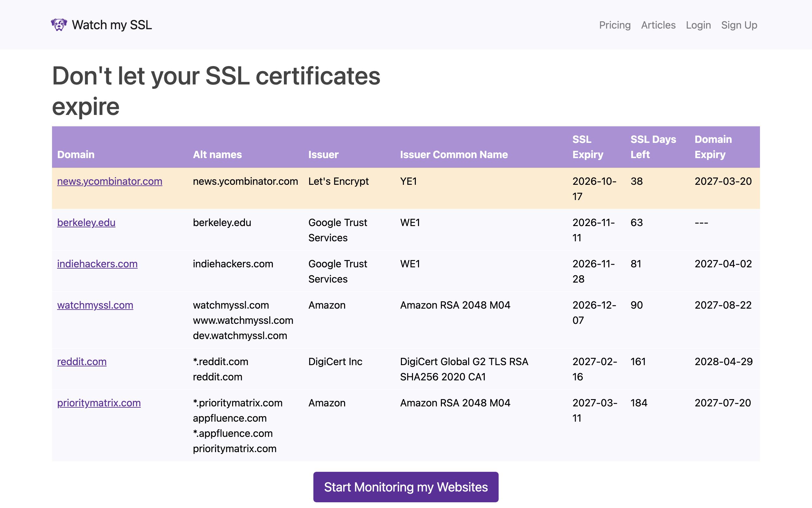Follow the indiehackers.com domain link

[x=97, y=264]
